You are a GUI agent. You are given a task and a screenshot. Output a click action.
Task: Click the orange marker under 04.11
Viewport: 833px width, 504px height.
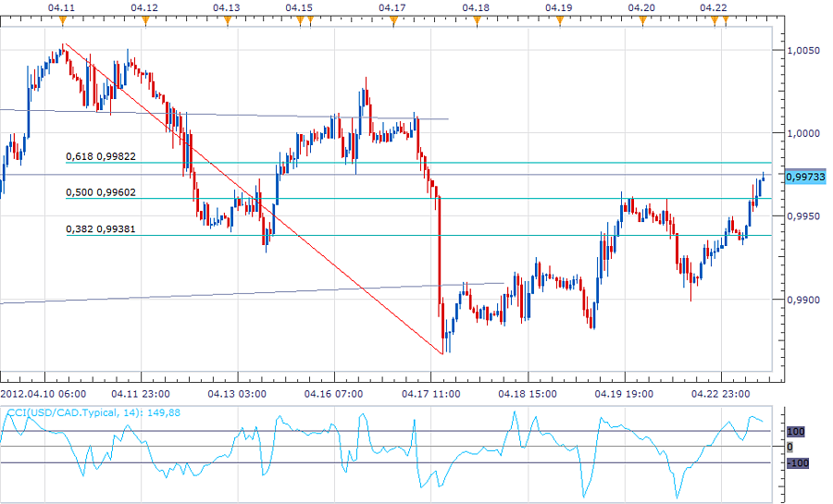coord(60,21)
